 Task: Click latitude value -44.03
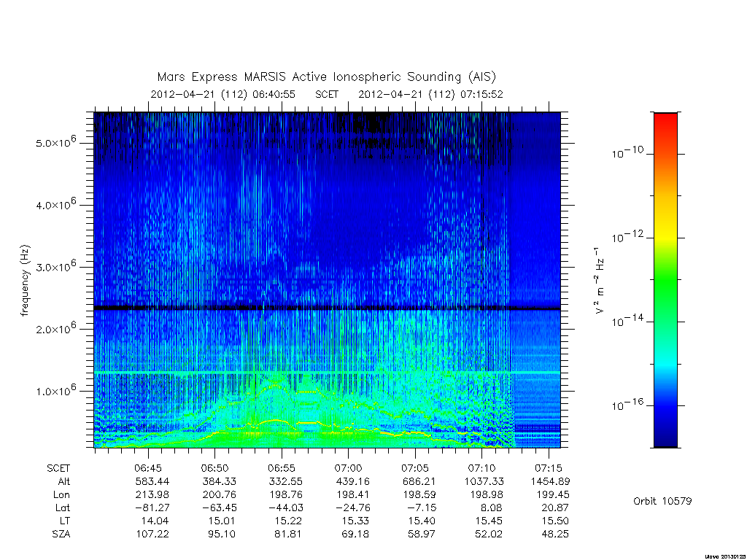pyautogui.click(x=285, y=507)
